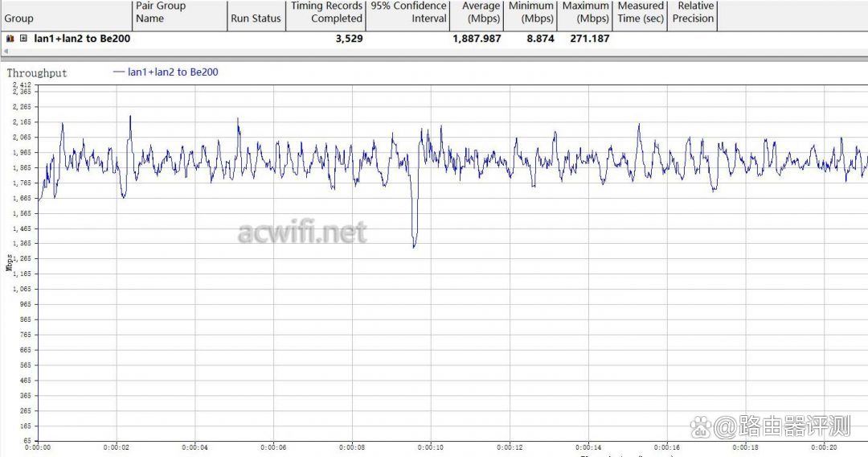Image resolution: width=868 pixels, height=457 pixels.
Task: Click Timing Records Completed column header
Action: (326, 12)
